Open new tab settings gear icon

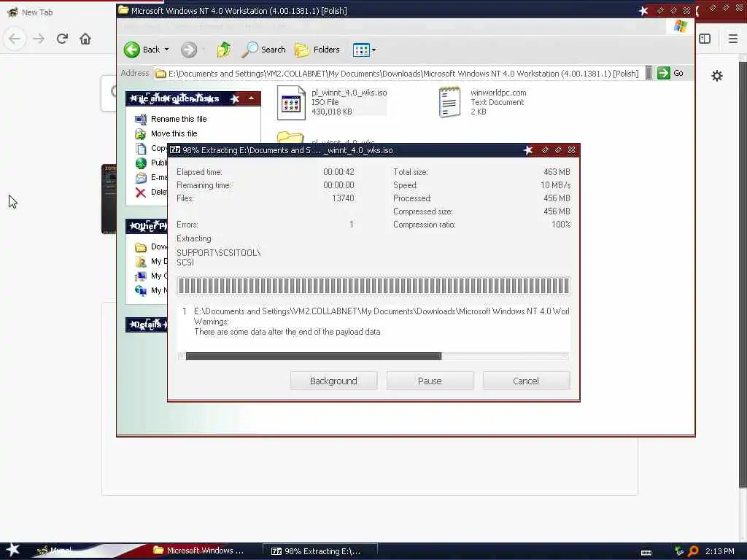pyautogui.click(x=716, y=76)
